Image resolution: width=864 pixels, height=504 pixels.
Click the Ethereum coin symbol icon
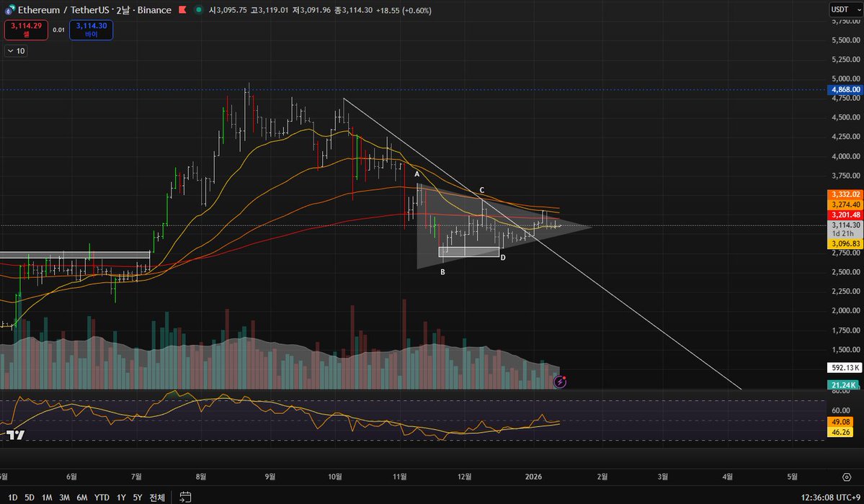[10, 10]
